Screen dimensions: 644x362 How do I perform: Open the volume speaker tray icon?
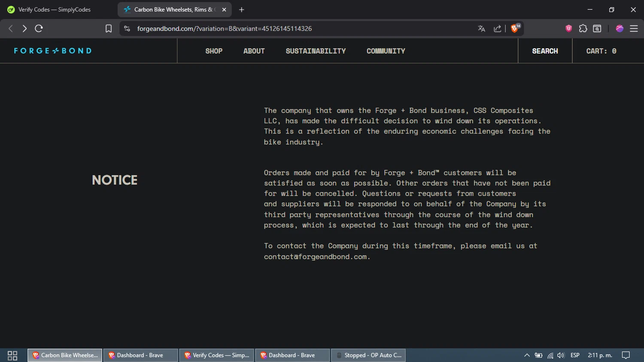coord(561,355)
